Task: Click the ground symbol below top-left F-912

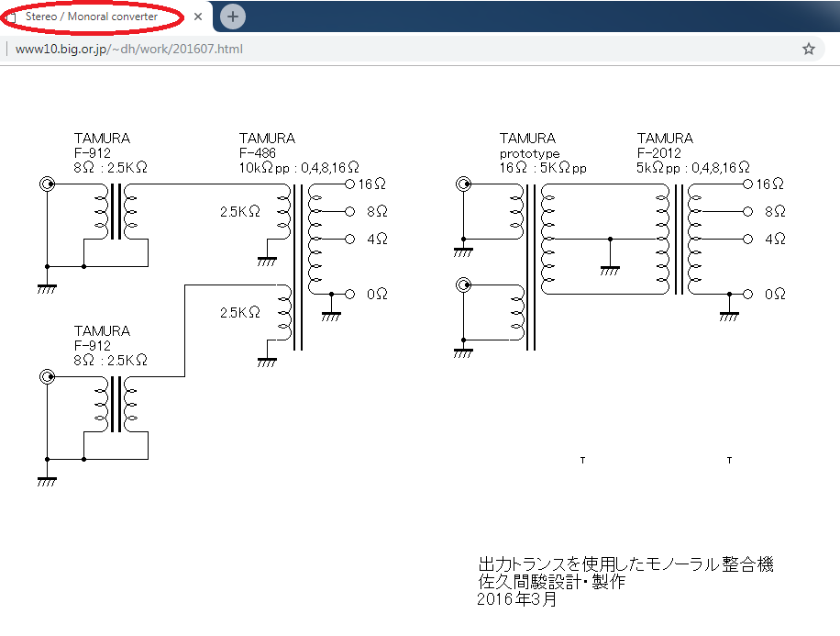Action: click(47, 290)
